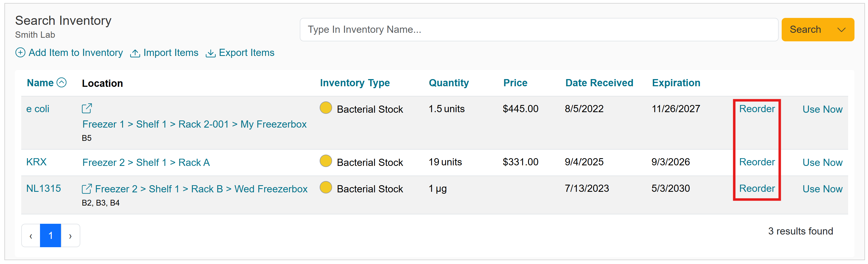Sort table by Quantity column
868x264 pixels.
448,83
